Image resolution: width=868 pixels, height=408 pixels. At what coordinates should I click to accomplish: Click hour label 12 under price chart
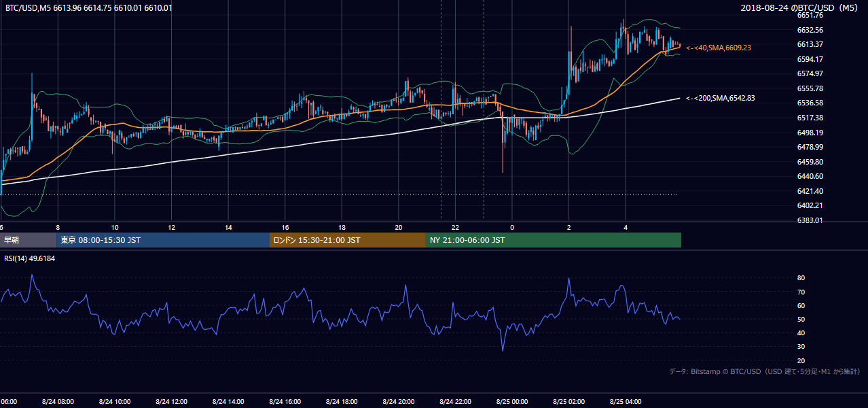click(x=172, y=228)
